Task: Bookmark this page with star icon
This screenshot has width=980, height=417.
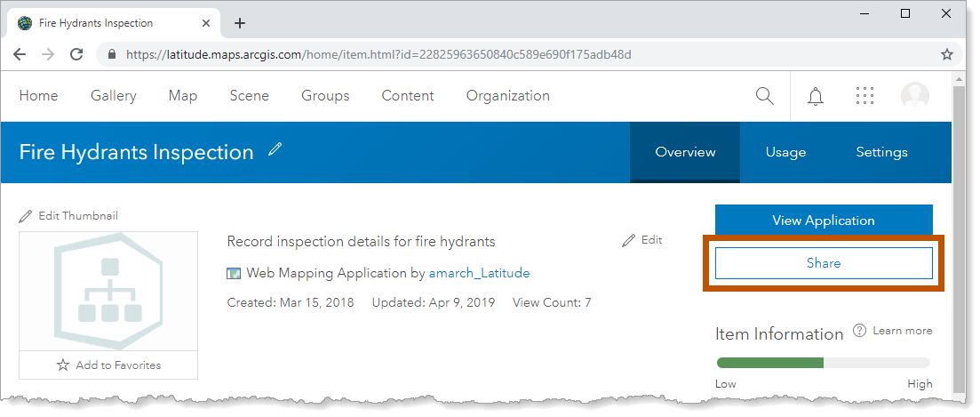Action: [947, 54]
